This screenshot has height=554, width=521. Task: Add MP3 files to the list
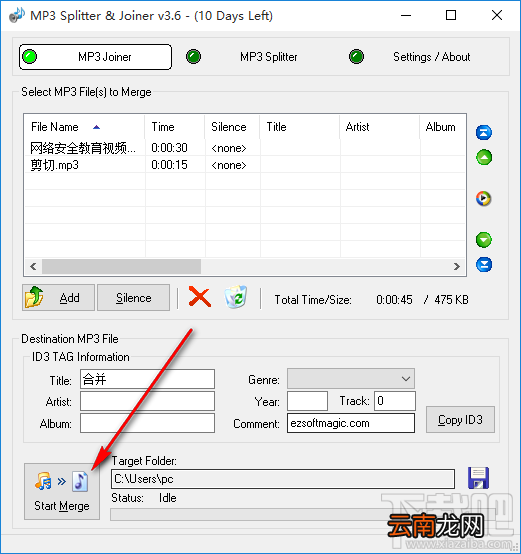coord(58,297)
